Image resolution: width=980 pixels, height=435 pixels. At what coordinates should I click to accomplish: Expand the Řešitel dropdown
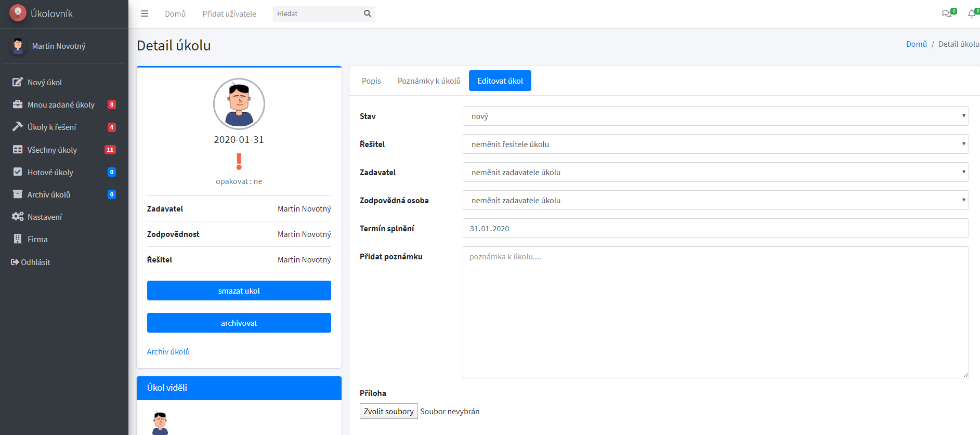coord(715,144)
